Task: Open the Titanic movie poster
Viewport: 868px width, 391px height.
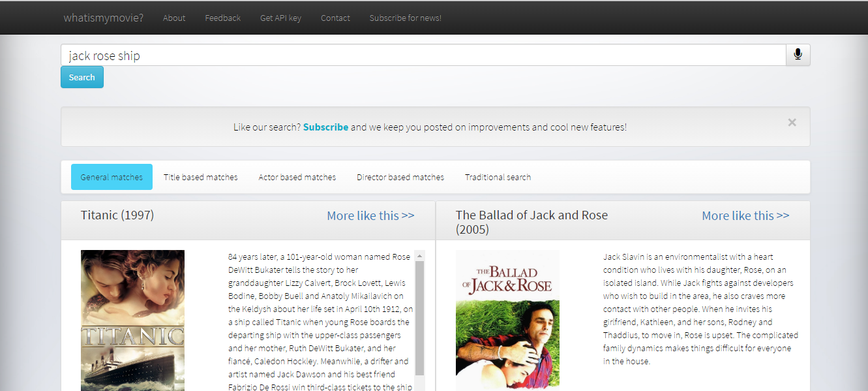Action: point(132,321)
